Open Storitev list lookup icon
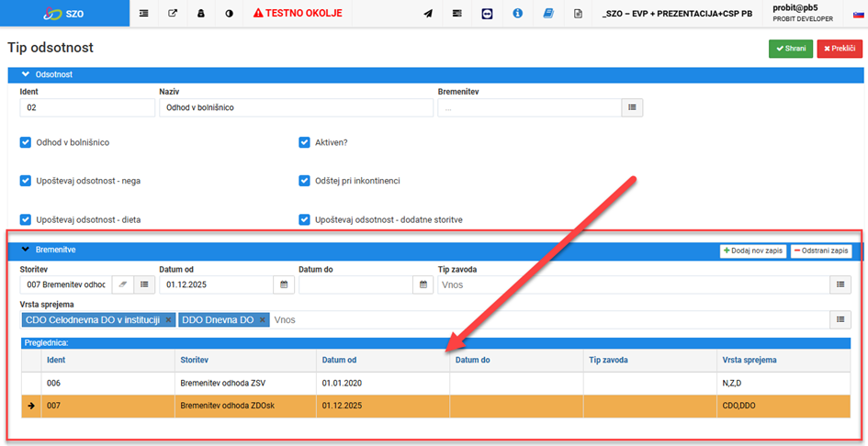868x446 pixels. point(144,284)
